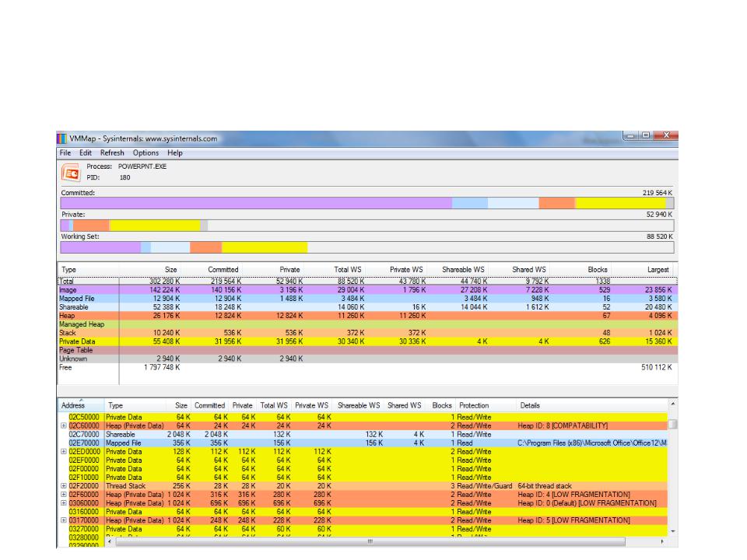Select address 02C70000 Shareable row
This screenshot has width=747, height=560.
point(363,434)
